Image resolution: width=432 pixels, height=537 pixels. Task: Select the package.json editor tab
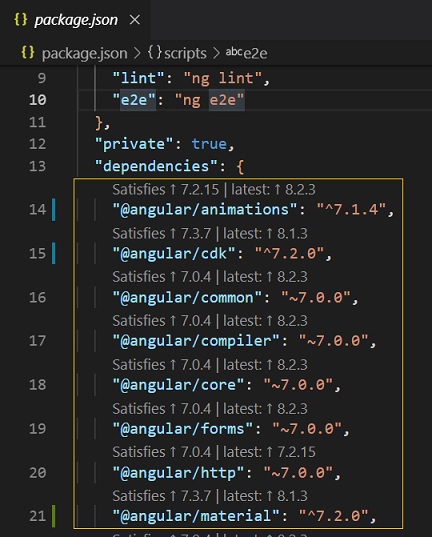click(x=75, y=20)
